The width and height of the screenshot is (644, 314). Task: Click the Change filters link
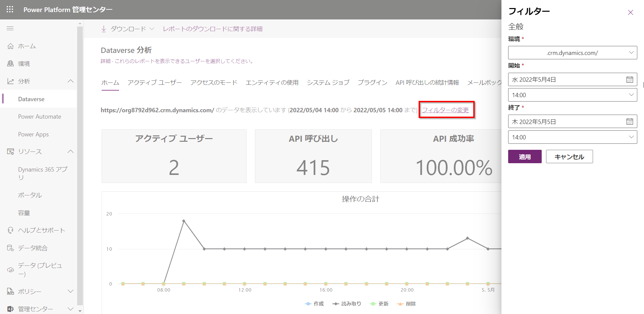(x=445, y=110)
